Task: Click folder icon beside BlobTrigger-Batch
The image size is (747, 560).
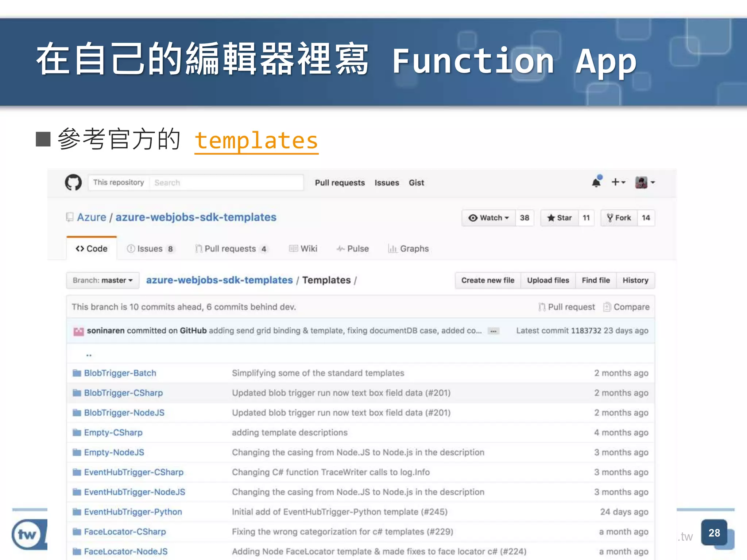Action: coord(77,373)
